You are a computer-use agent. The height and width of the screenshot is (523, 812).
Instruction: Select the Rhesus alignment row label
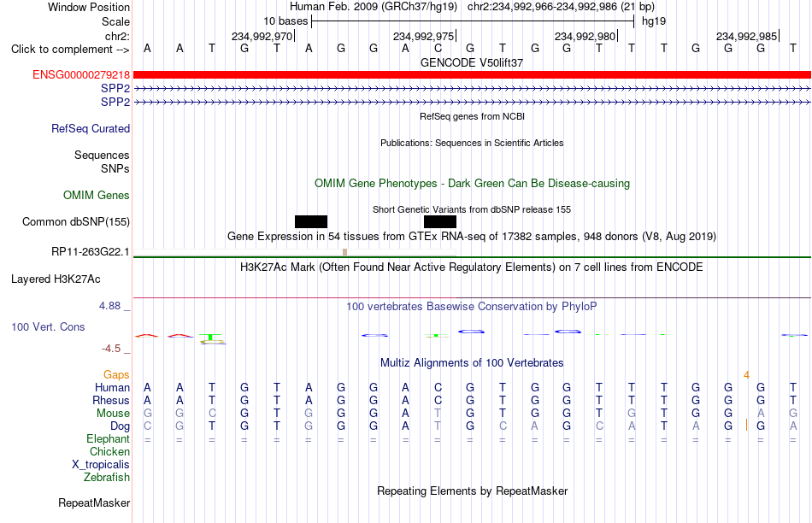[111, 400]
